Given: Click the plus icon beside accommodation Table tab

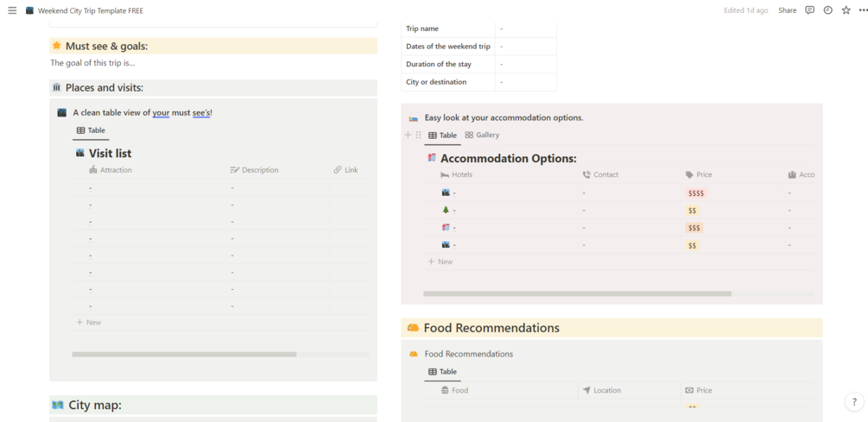Looking at the screenshot, I should 409,135.
